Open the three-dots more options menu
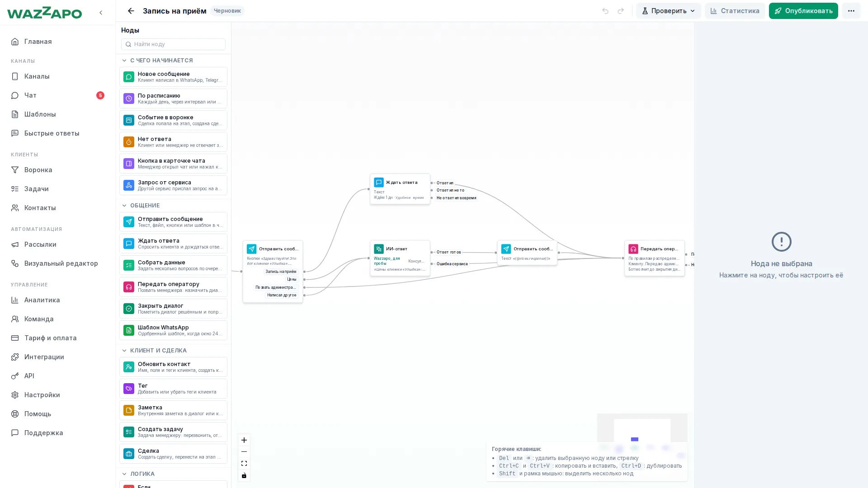The image size is (868, 488). tap(851, 11)
